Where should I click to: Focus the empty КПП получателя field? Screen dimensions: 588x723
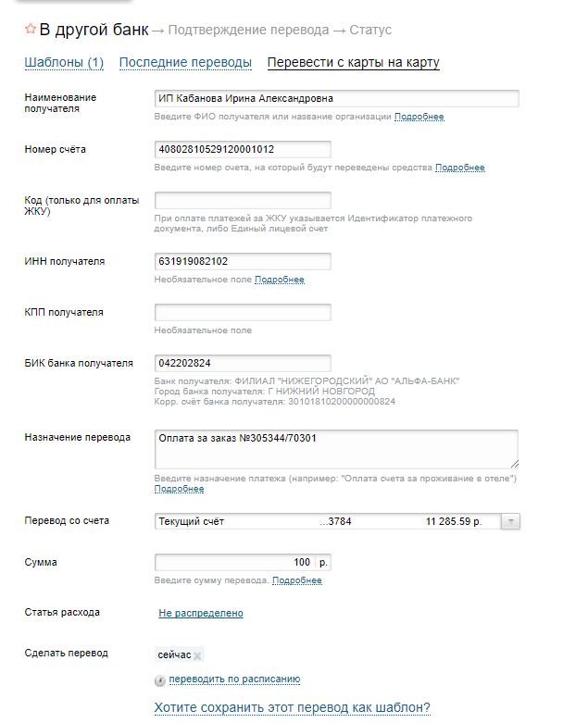[243, 312]
